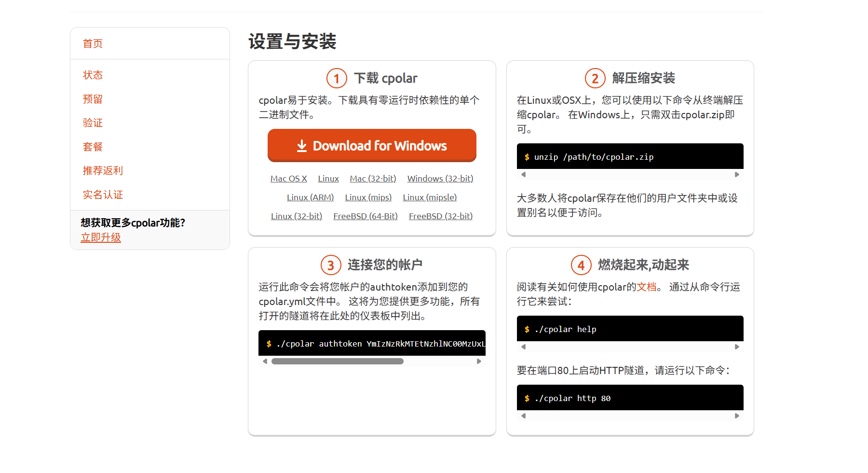Click the 设置与安装 page heading
This screenshot has height=473, width=868.
pos(292,42)
